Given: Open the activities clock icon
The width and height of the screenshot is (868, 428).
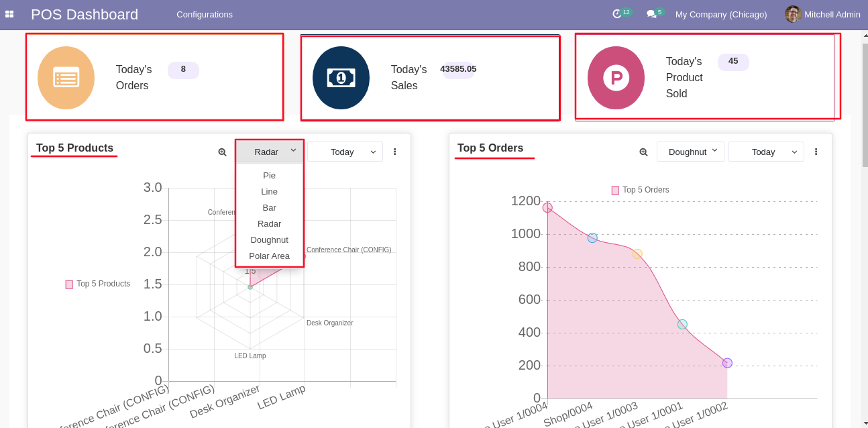Looking at the screenshot, I should click(617, 14).
